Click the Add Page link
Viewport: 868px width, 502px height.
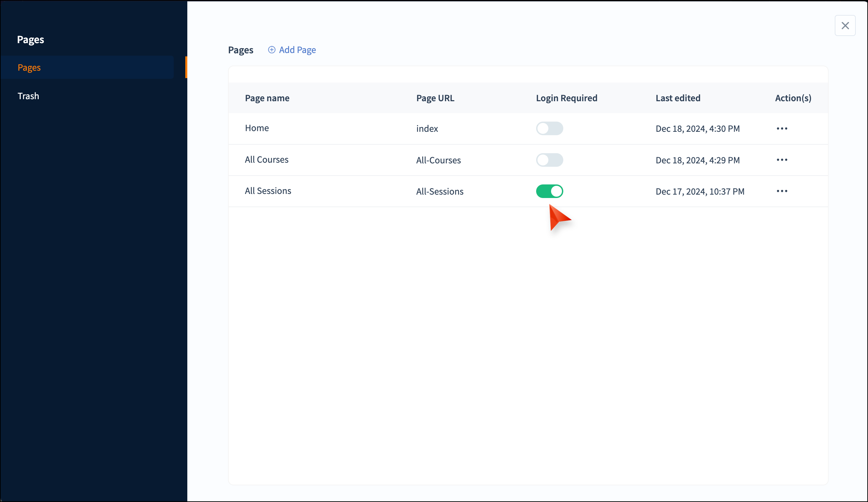(297, 50)
